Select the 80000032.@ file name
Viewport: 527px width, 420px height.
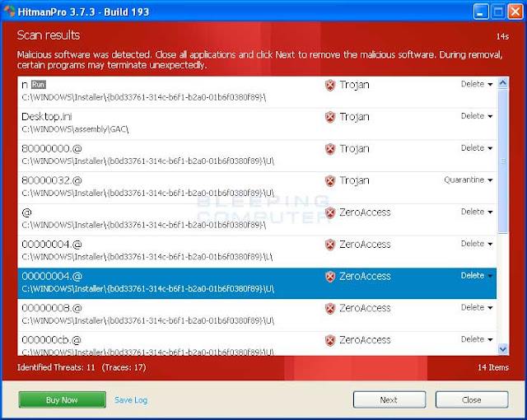[52, 180]
